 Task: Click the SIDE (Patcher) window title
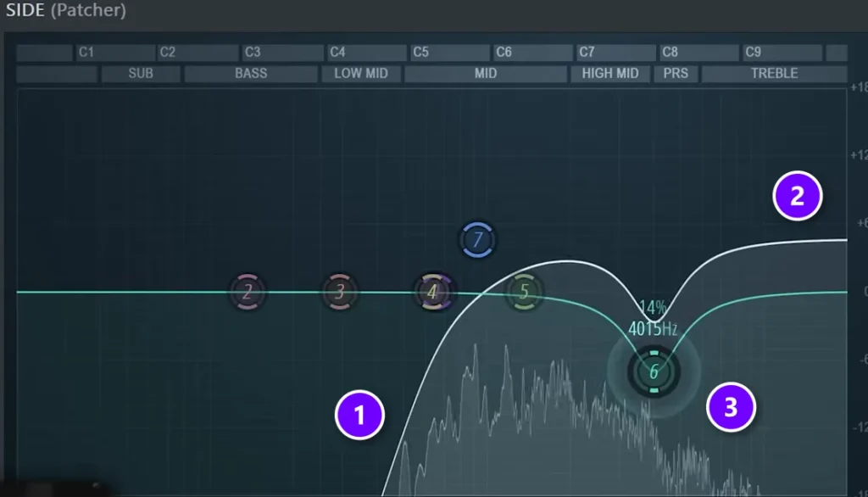tap(66, 10)
